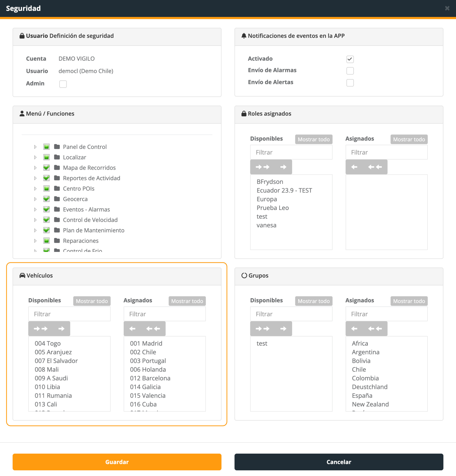The image size is (456, 476).
Task: Select the Prueba Leo role
Action: tap(273, 208)
